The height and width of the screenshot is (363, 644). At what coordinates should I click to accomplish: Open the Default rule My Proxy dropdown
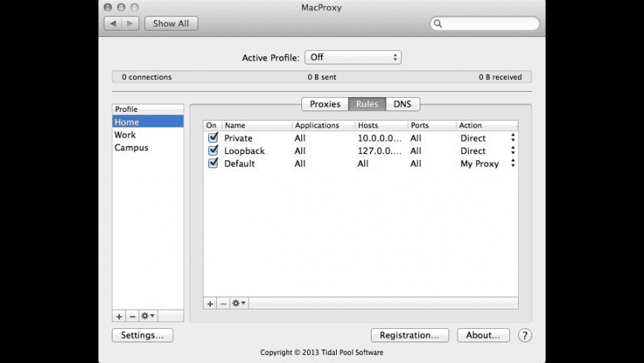513,164
